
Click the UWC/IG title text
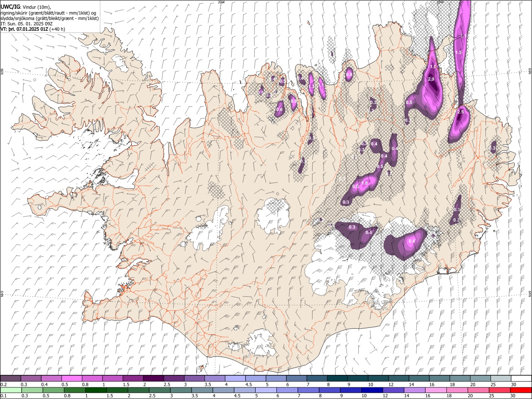(10, 7)
